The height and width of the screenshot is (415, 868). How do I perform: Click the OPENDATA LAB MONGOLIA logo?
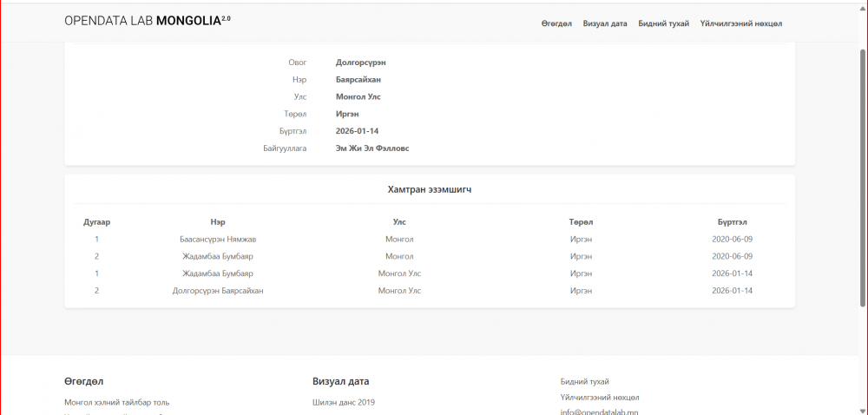click(147, 21)
